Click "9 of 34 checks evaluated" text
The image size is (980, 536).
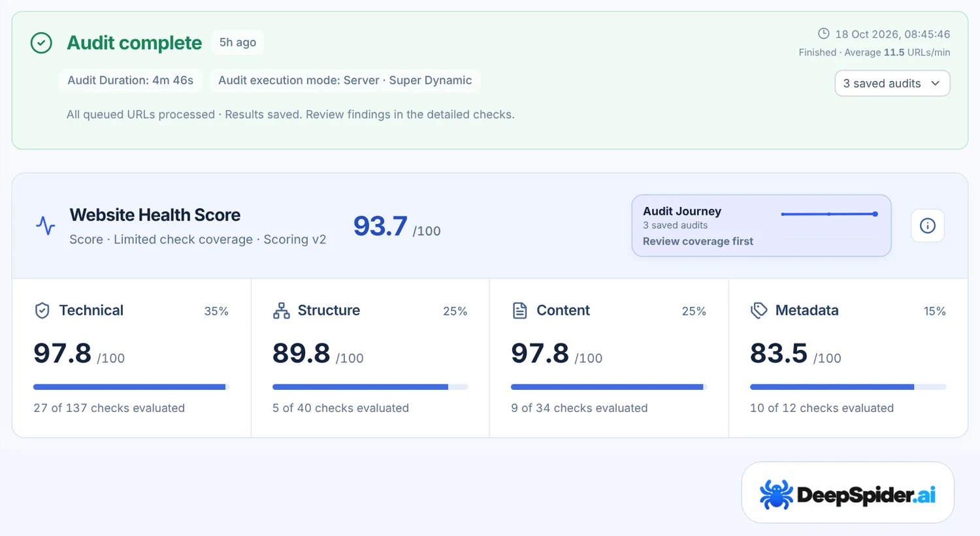coord(580,408)
